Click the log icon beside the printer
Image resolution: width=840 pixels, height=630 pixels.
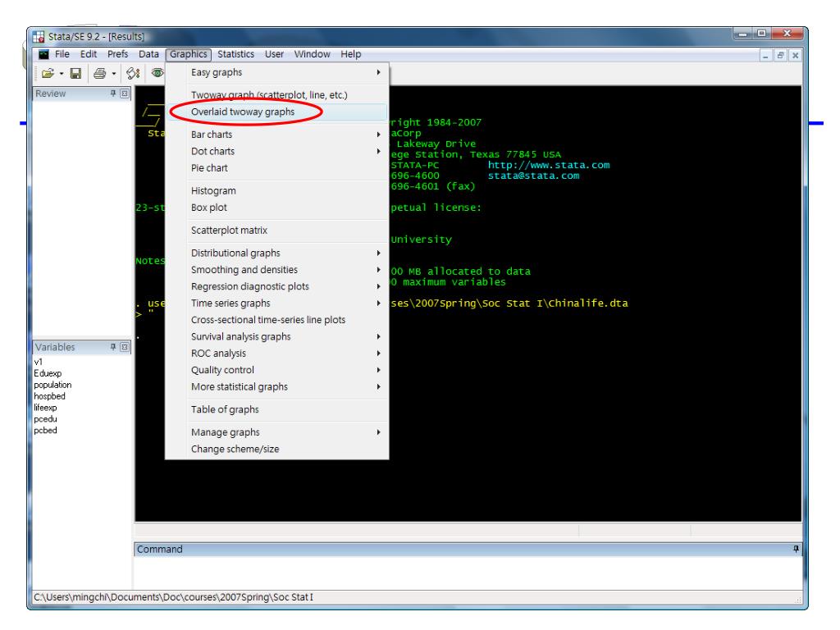135,75
